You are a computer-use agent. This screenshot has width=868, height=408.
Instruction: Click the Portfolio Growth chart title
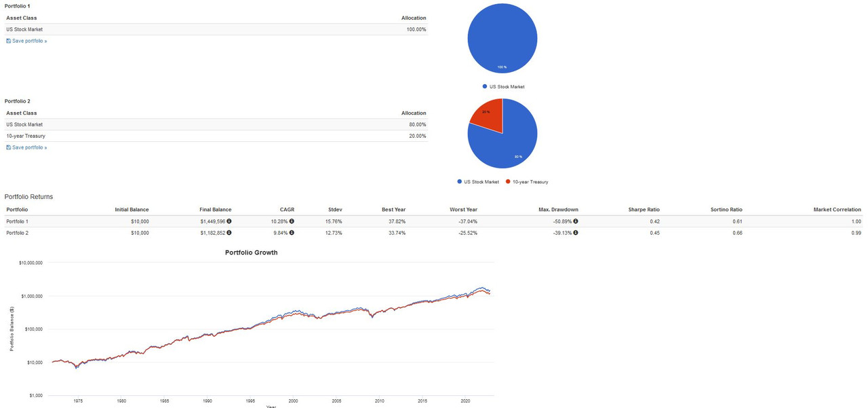tap(251, 253)
